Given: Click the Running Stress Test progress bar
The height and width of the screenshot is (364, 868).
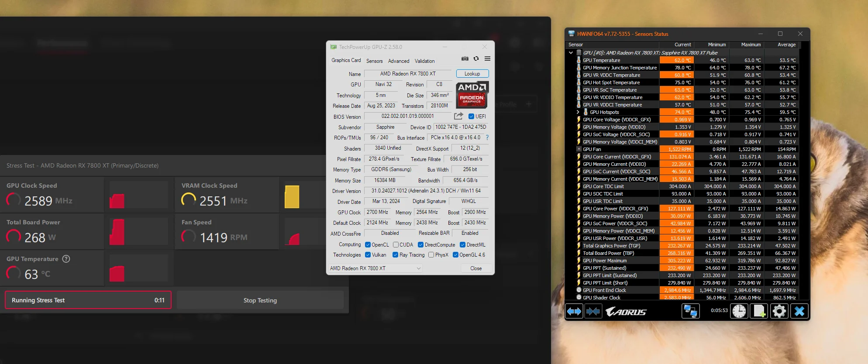Looking at the screenshot, I should point(88,300).
